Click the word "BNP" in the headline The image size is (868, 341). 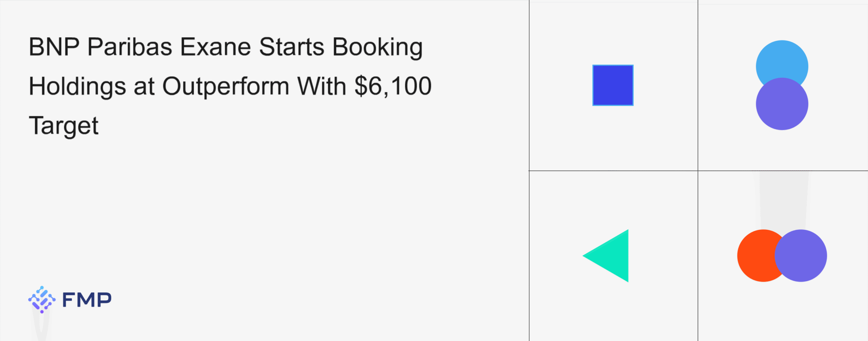coord(54,47)
